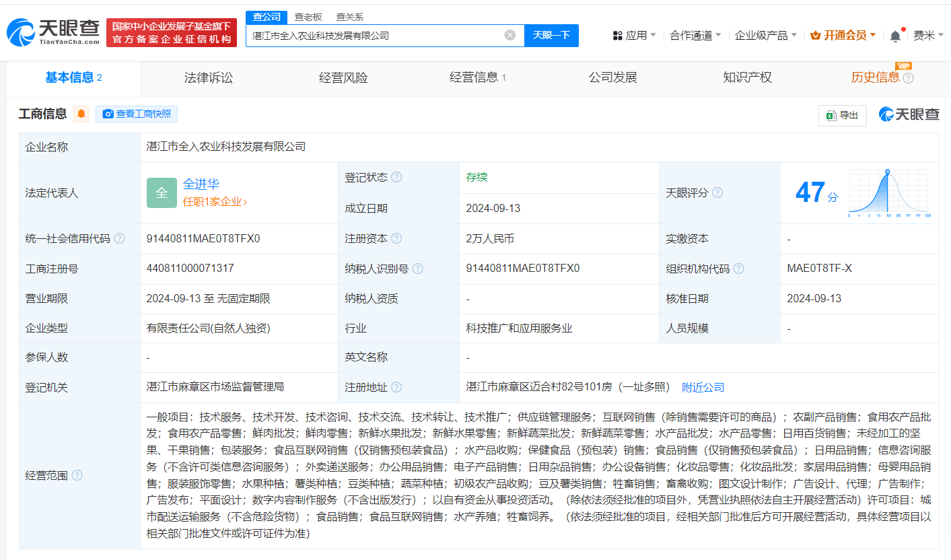Open the 法律诉讼 tab
The image size is (951, 560).
(207, 77)
